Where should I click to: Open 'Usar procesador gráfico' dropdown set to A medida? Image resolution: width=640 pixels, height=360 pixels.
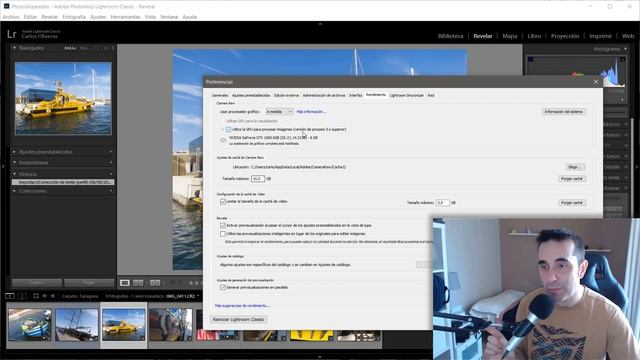click(x=279, y=111)
